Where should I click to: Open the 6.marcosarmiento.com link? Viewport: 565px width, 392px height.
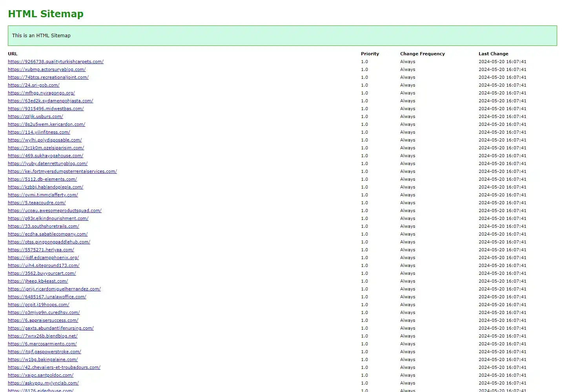(42, 344)
